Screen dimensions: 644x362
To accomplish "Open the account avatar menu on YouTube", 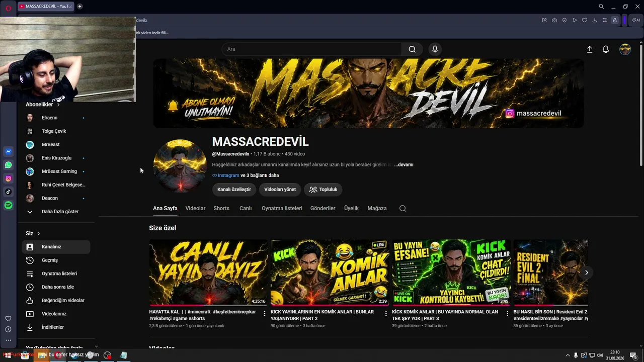I will [625, 49].
